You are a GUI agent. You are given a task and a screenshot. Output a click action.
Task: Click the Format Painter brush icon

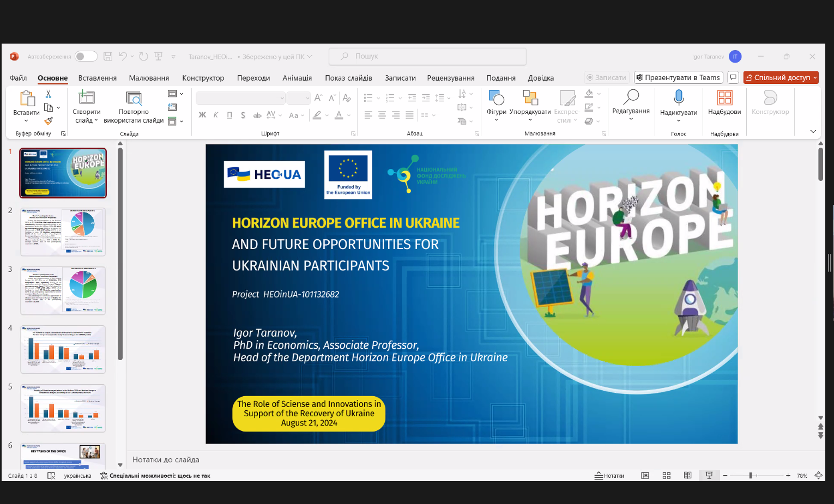point(49,120)
